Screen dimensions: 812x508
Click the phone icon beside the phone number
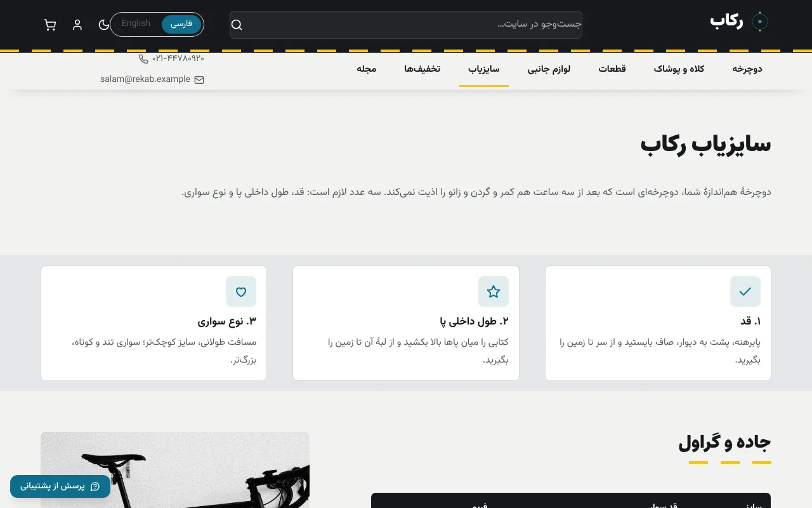pyautogui.click(x=143, y=58)
